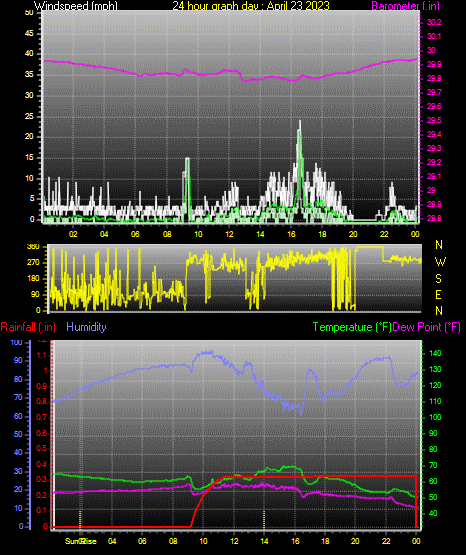This screenshot has width=466, height=555.
Task: Click the 'SunRise' label under the bottom chart
Action: pyautogui.click(x=81, y=541)
